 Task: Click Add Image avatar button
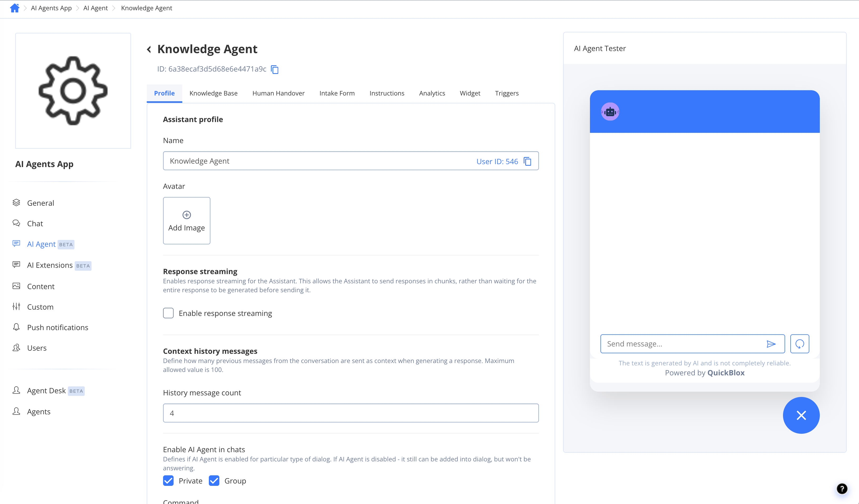click(186, 221)
